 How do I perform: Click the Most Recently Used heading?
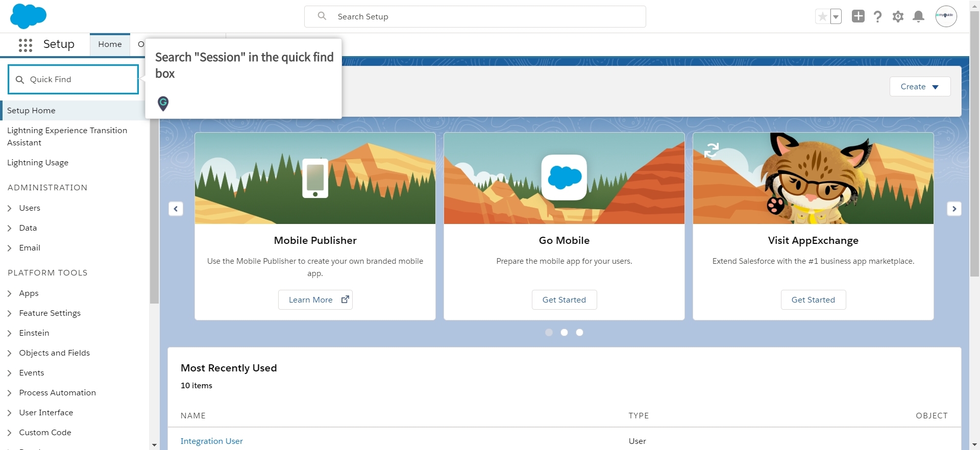point(229,368)
